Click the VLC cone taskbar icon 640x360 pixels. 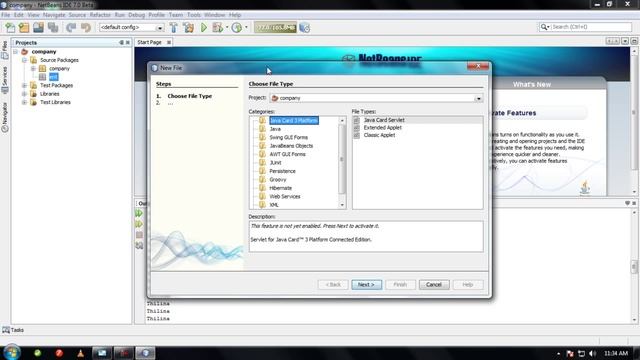tap(80, 353)
